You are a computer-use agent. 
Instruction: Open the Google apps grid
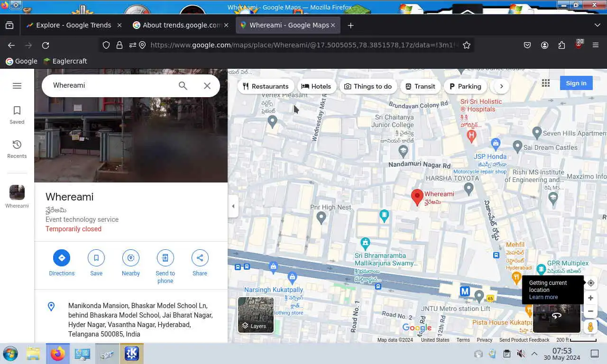click(x=546, y=83)
